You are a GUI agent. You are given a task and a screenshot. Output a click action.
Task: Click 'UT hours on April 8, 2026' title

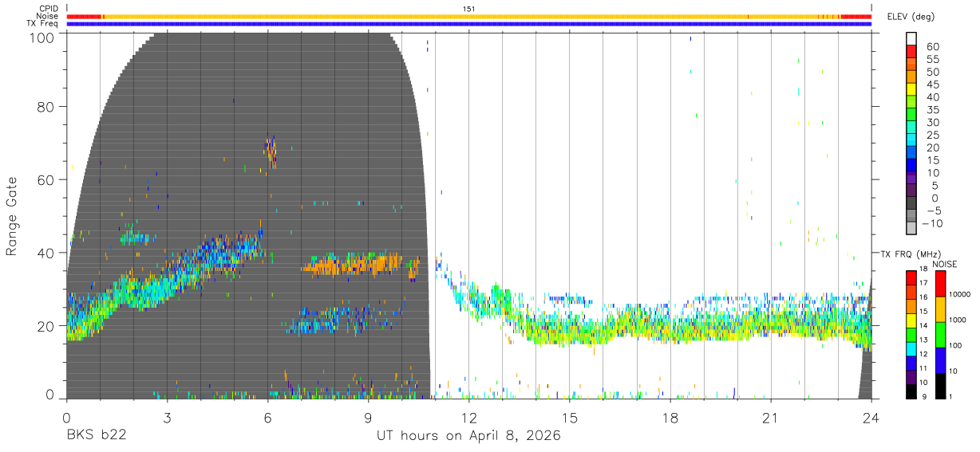468,436
